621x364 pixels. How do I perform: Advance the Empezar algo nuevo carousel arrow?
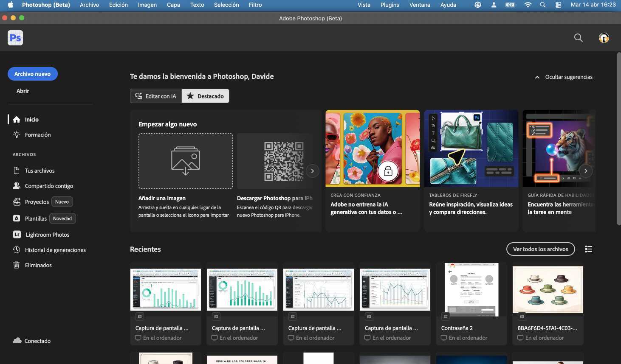(x=312, y=171)
